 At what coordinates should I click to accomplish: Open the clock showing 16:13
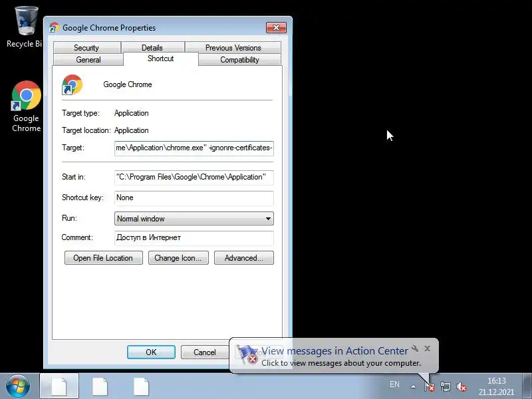pos(496,381)
